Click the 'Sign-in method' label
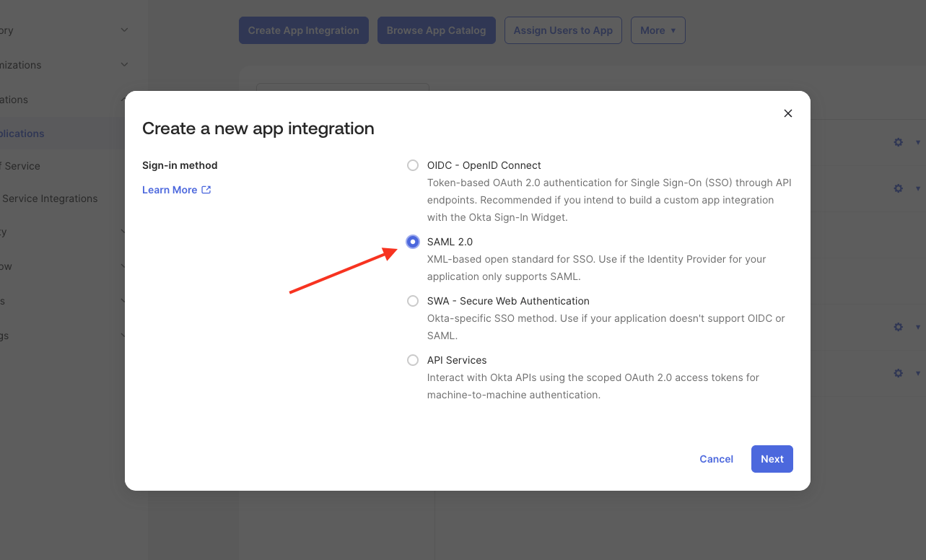 [180, 165]
